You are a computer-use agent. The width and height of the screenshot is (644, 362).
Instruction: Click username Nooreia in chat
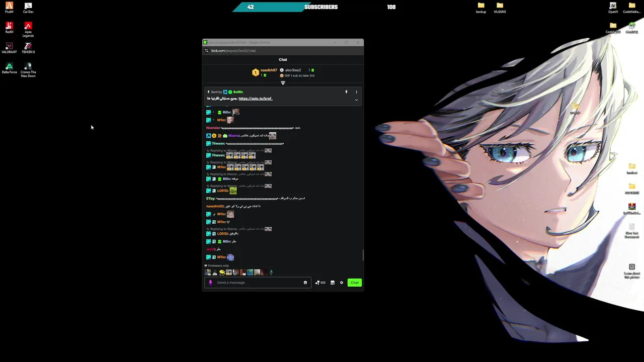pos(212,128)
